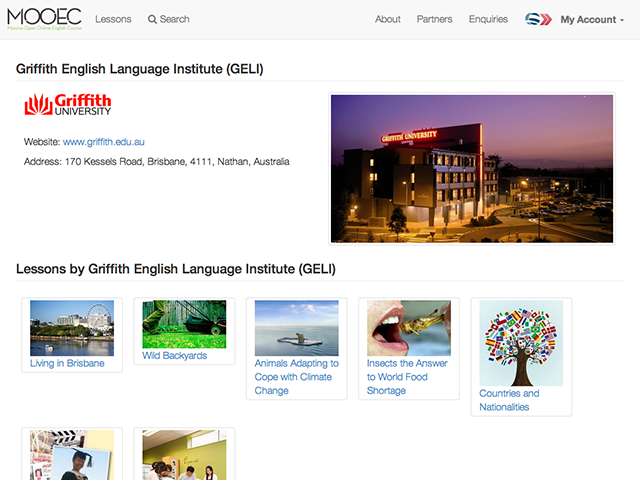Open the Lessons menu item

point(113,19)
